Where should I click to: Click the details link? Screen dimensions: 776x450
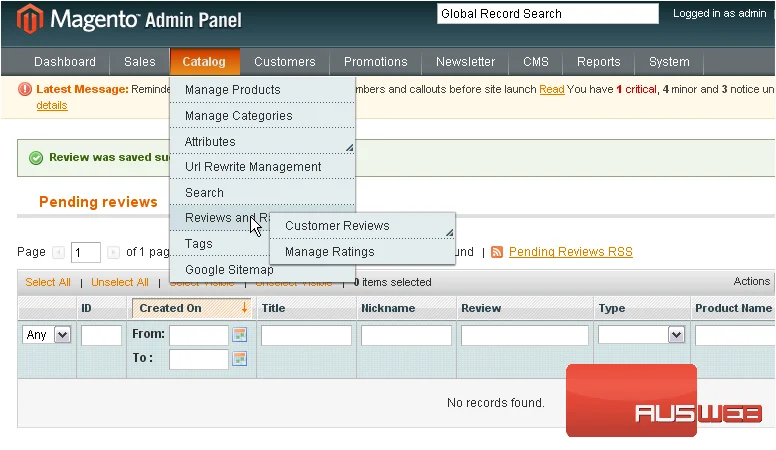pyautogui.click(x=52, y=105)
